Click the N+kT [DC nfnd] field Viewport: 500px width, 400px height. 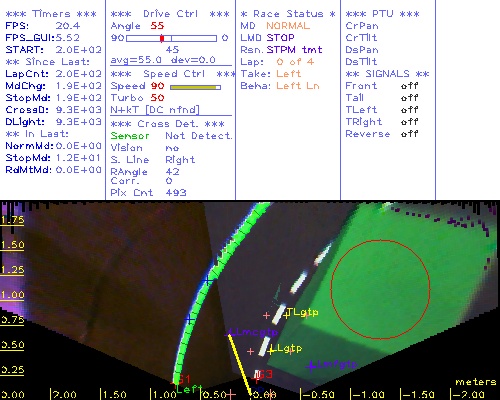155,110
